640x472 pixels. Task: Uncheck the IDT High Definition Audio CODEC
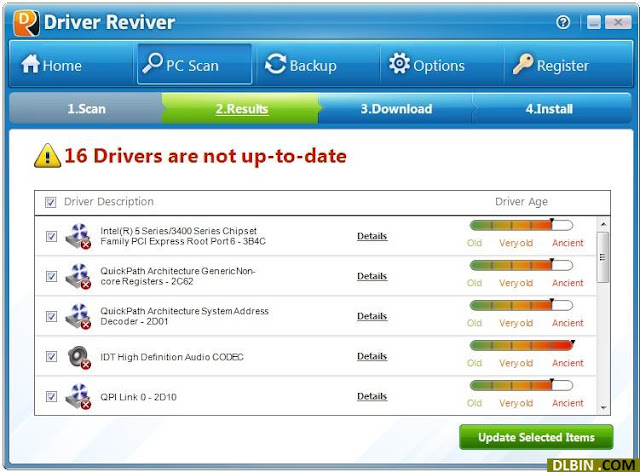(51, 356)
